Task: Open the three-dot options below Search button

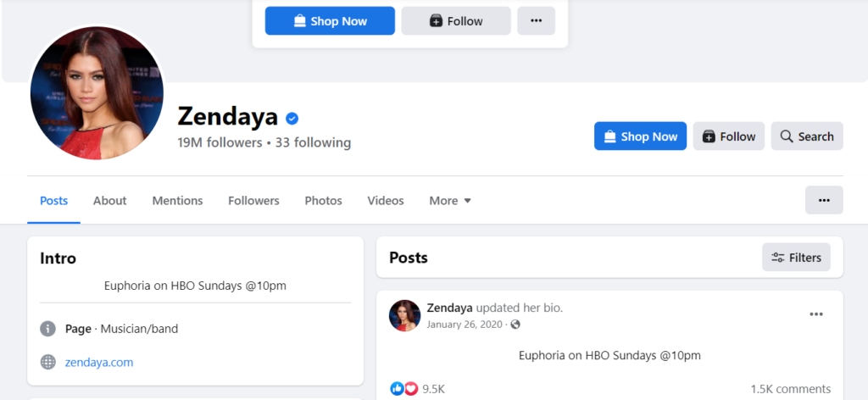Action: tap(824, 200)
